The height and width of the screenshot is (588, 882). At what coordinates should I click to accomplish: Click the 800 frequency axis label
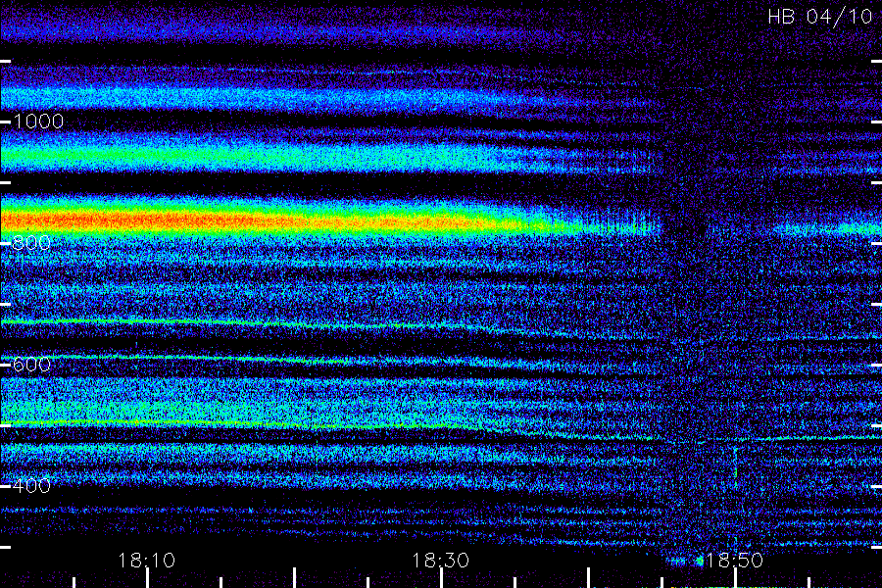[31, 243]
